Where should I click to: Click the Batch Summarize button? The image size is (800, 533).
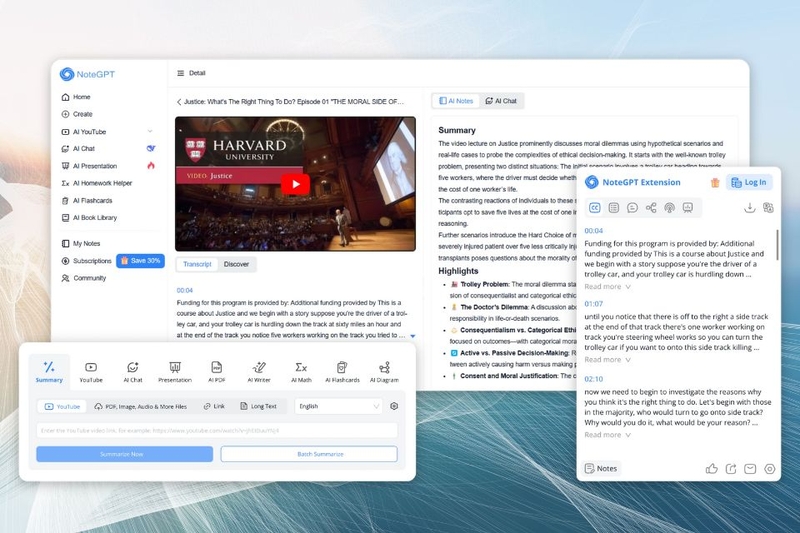click(x=309, y=454)
